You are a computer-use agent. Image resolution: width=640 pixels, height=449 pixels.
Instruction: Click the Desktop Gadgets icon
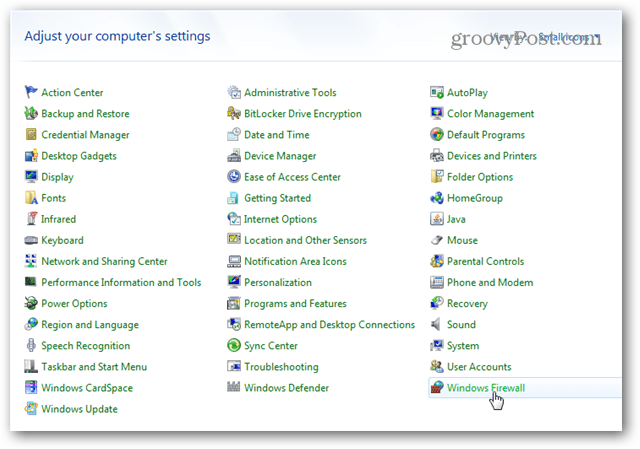31,156
